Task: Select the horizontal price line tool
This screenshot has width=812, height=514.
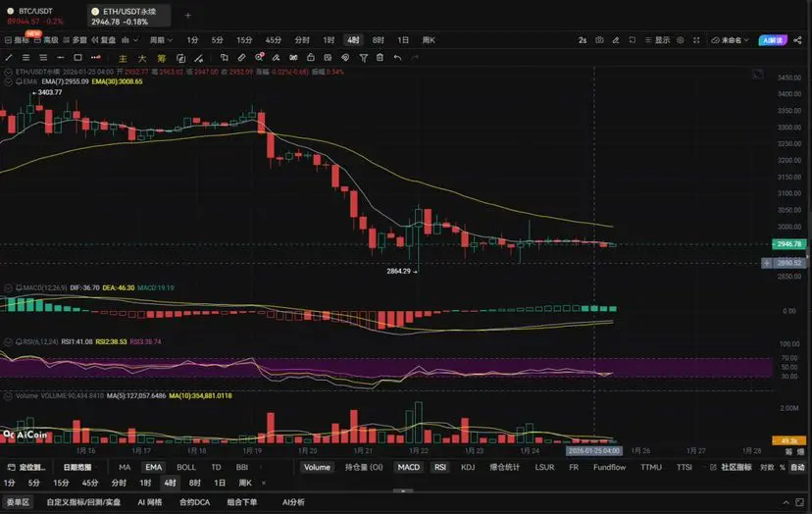Action: 61,58
